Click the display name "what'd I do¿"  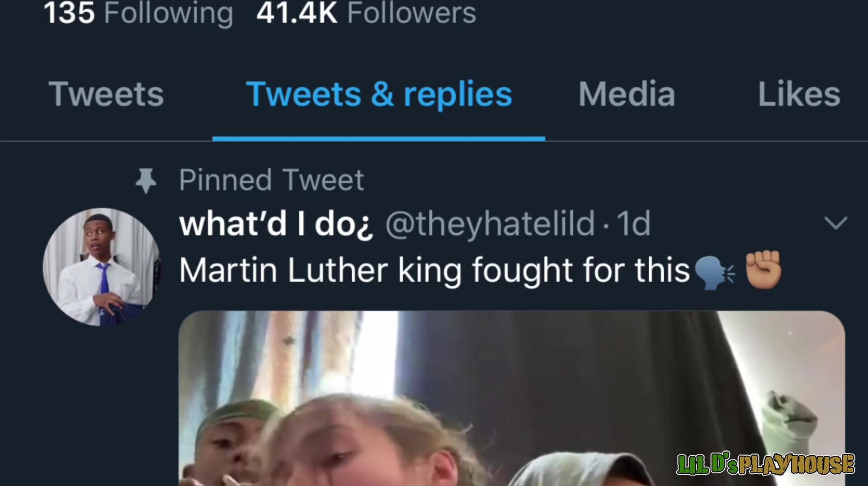pos(276,223)
